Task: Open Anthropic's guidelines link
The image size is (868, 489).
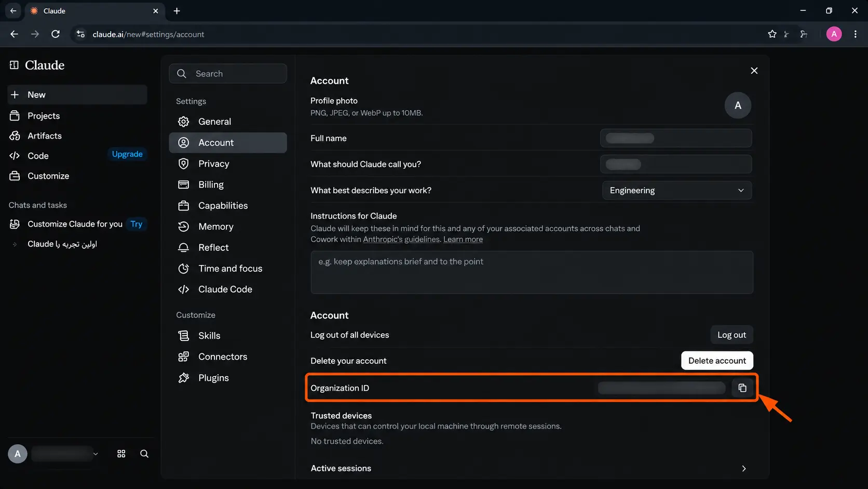Action: [x=401, y=239]
